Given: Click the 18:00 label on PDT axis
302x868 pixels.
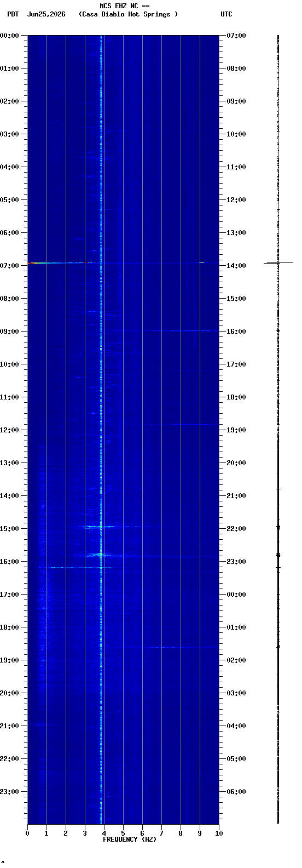Looking at the screenshot, I should coord(10,627).
